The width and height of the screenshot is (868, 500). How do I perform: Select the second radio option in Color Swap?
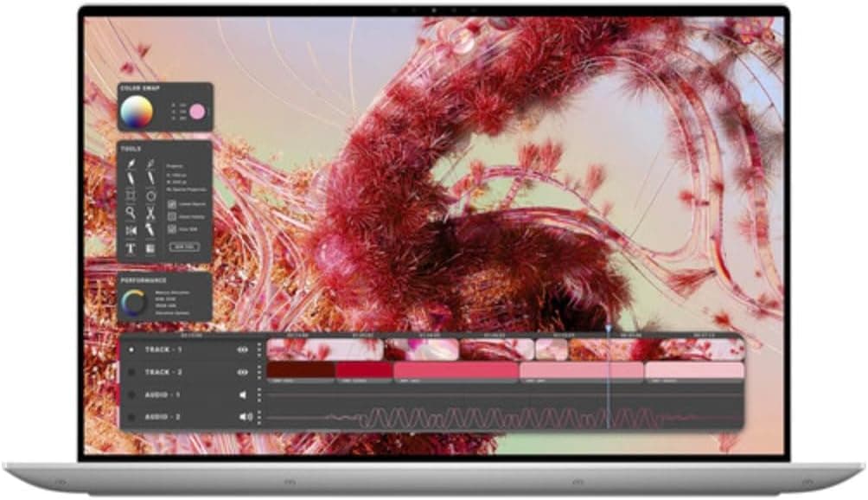click(x=173, y=112)
